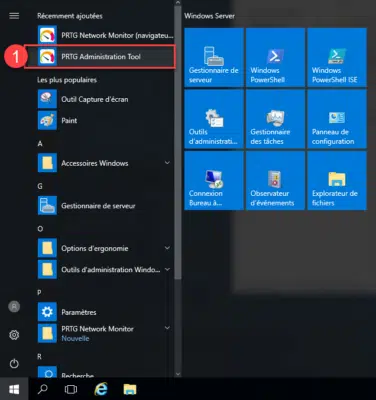Open the Gestionnaire des tâches tile
The image size is (376, 400).
[x=275, y=119]
